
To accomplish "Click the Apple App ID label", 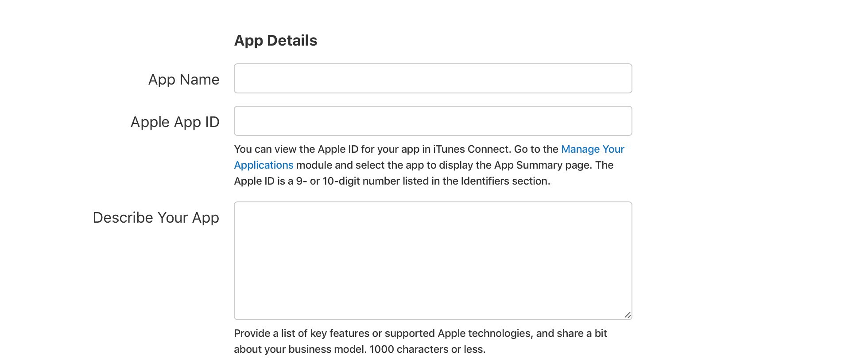I will (x=175, y=122).
